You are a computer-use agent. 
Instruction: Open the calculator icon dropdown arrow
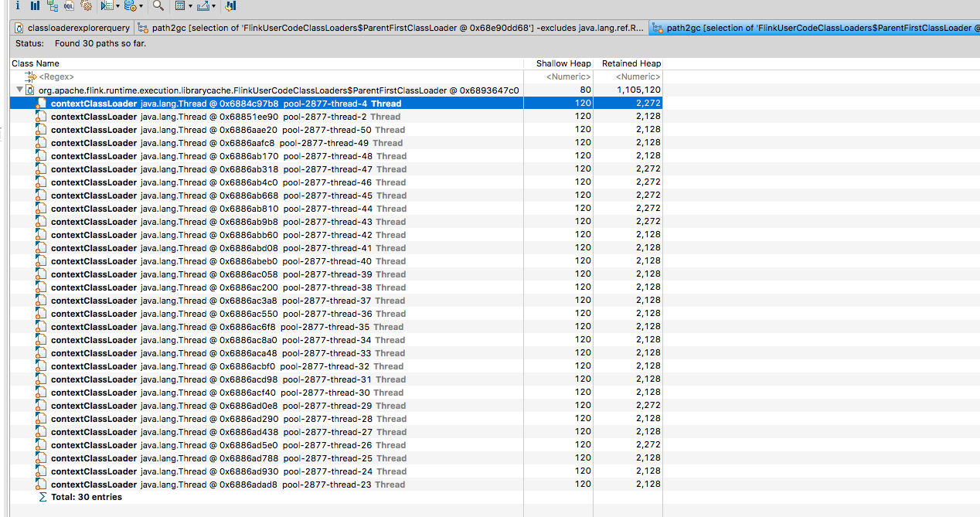[x=190, y=6]
